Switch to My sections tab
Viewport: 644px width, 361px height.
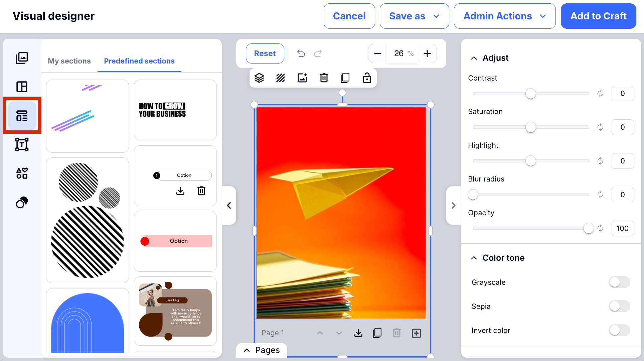[69, 61]
